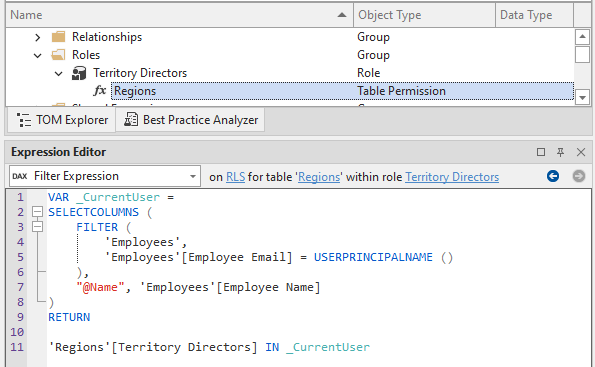Select the Regions table permission row

coord(342,91)
